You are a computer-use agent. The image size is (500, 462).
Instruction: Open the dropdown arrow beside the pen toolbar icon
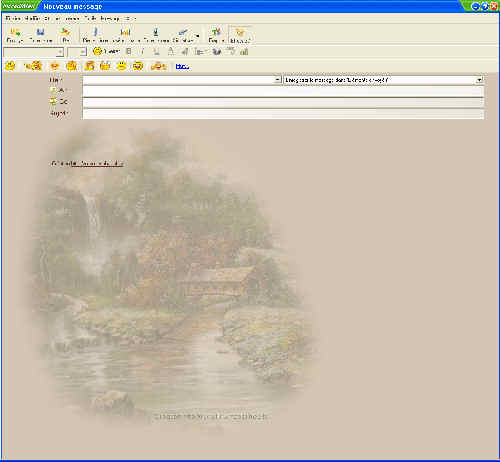pos(197,35)
